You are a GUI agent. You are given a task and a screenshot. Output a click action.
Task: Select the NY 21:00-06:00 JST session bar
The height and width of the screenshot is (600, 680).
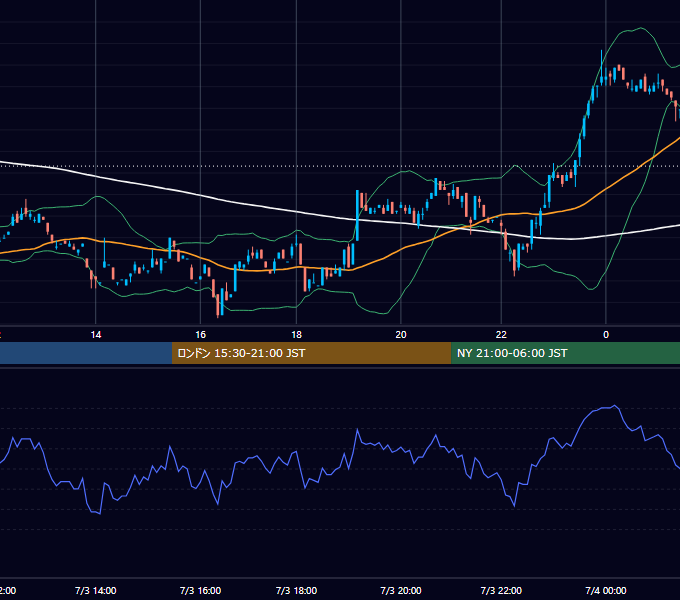(x=566, y=353)
